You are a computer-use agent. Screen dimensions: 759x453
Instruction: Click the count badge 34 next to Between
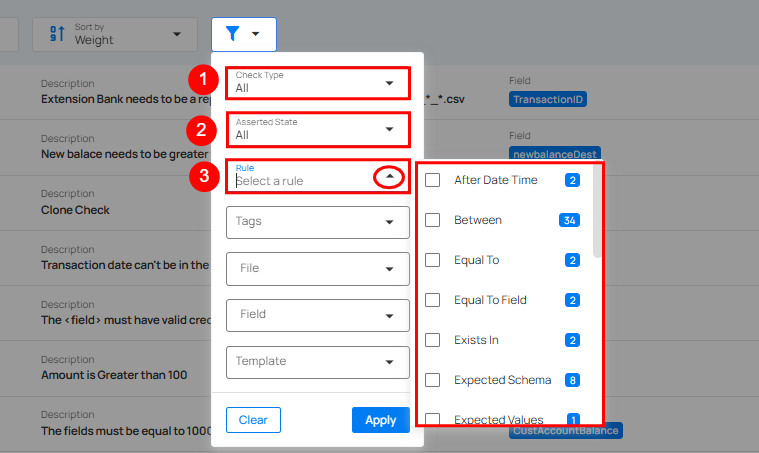click(x=569, y=220)
